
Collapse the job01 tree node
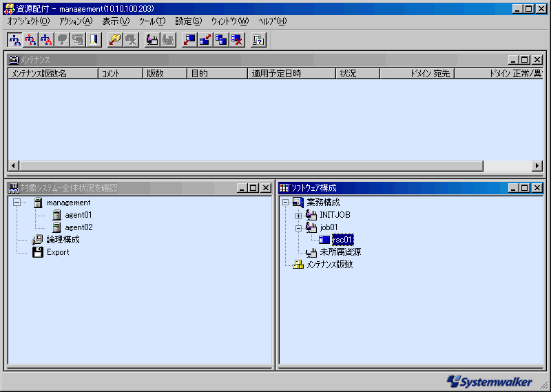(x=298, y=228)
